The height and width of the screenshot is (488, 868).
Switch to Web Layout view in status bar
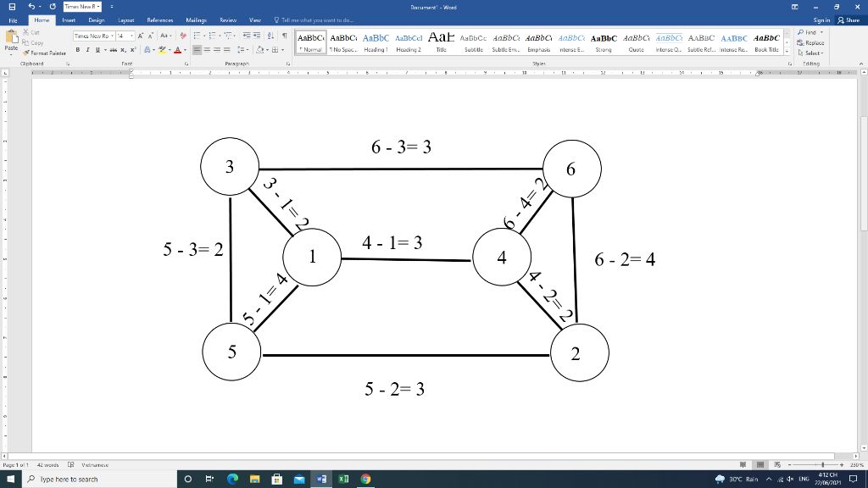click(777, 465)
